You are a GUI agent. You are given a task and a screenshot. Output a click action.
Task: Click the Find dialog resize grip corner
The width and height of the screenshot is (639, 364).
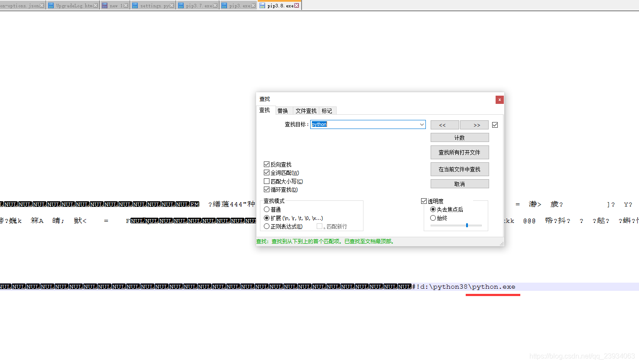(502, 244)
